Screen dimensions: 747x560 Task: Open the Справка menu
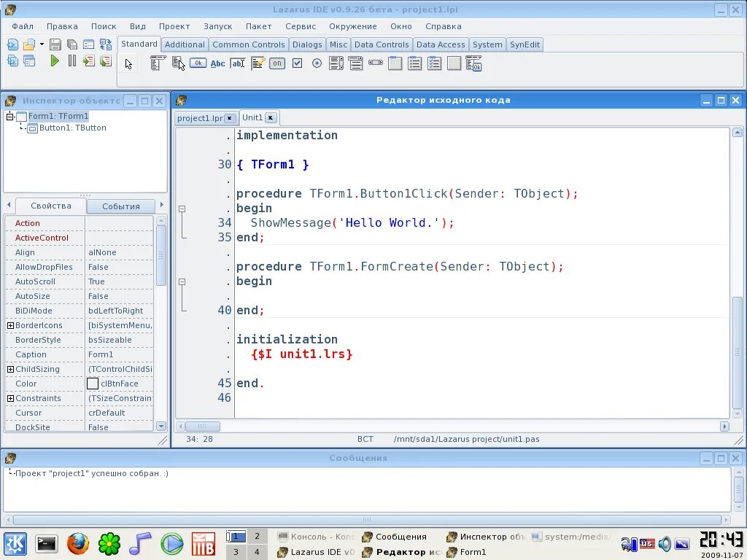(443, 26)
